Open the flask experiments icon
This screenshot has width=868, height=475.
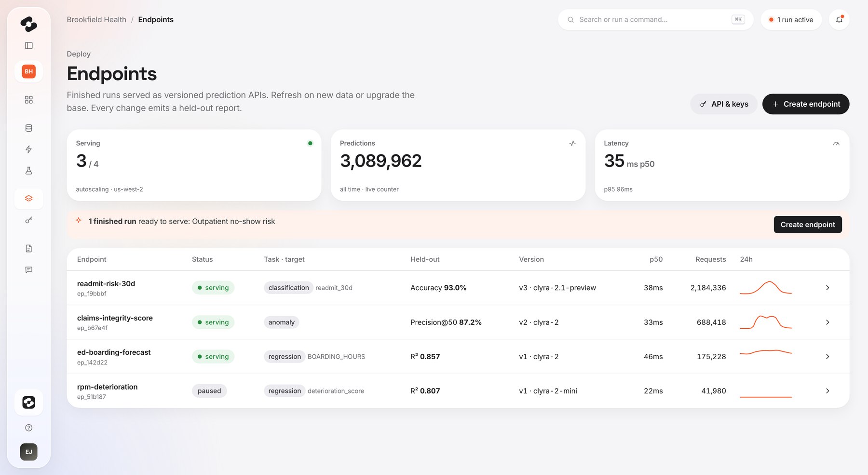coord(28,170)
